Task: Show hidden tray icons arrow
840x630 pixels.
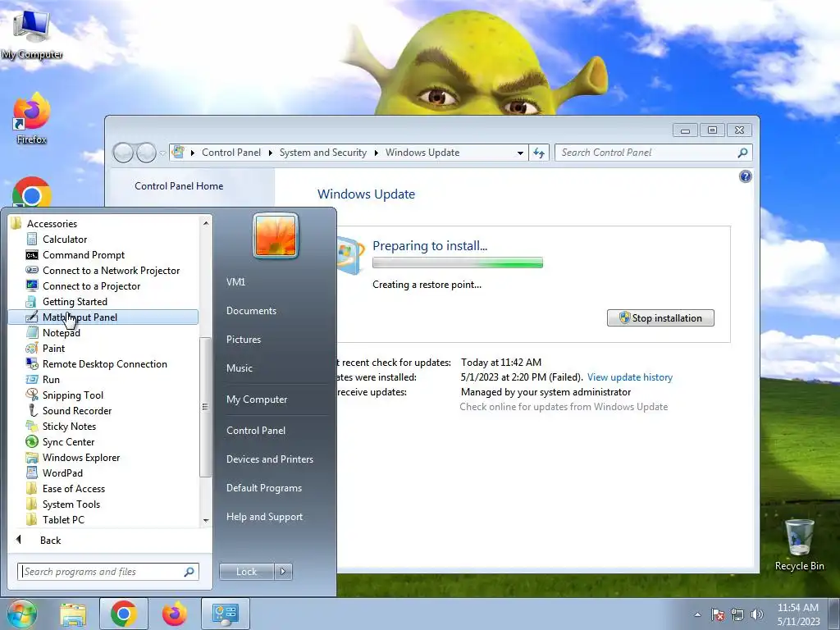Action: [697, 614]
